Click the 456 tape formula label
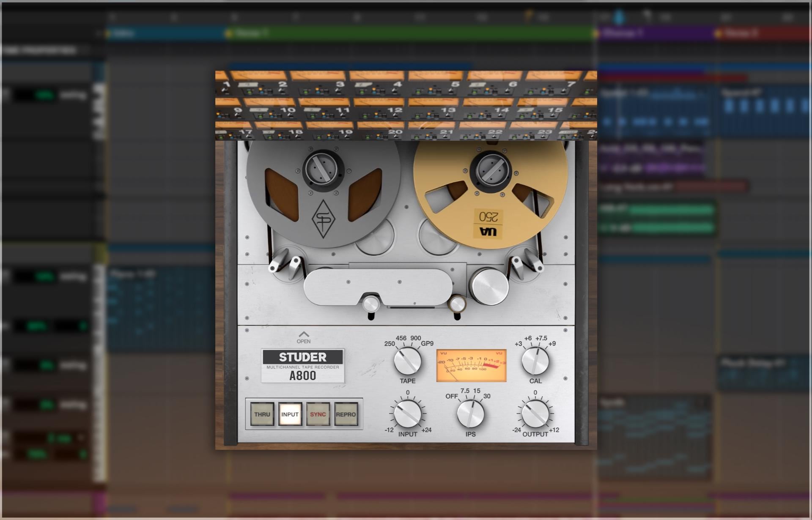Screen dimensions: 812x520 [401, 338]
